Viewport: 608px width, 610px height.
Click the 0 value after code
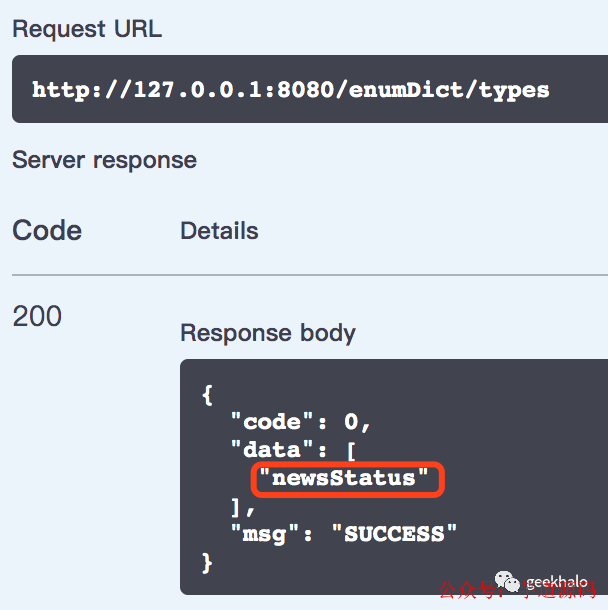pyautogui.click(x=351, y=422)
